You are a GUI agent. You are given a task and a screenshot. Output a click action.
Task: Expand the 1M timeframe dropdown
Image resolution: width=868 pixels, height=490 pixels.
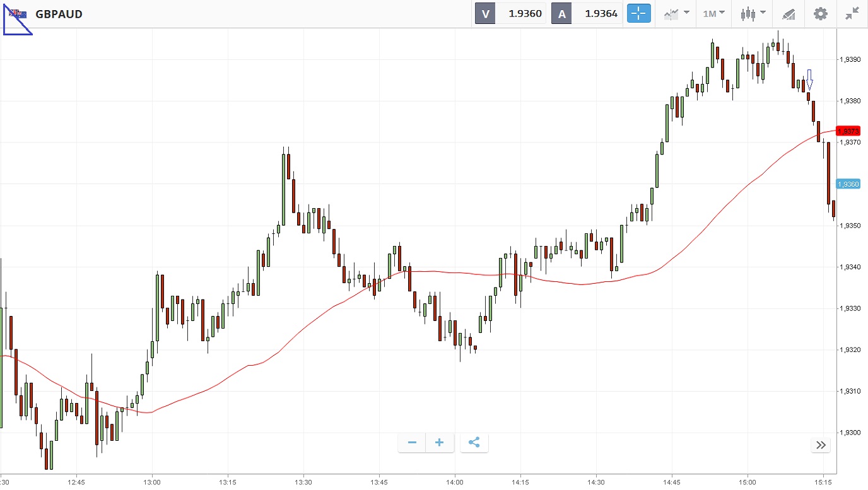714,13
